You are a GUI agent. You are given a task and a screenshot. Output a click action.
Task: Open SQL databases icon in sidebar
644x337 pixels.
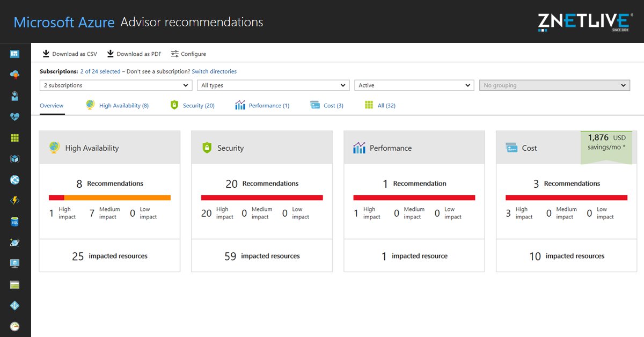14,222
